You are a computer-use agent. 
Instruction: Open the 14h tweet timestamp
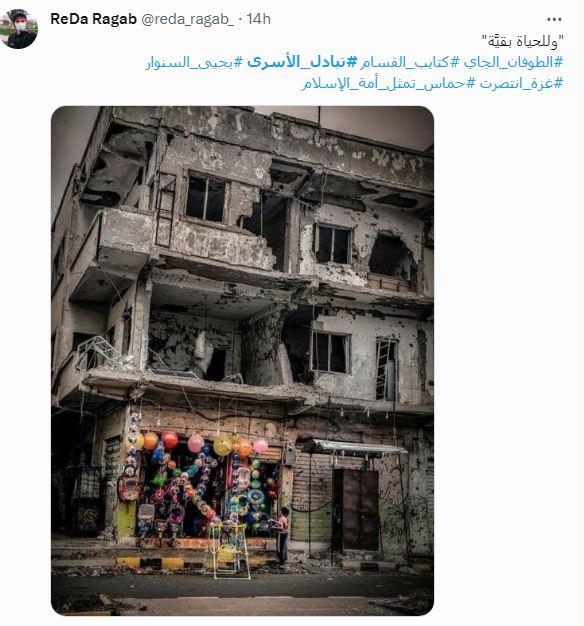[x=258, y=19]
